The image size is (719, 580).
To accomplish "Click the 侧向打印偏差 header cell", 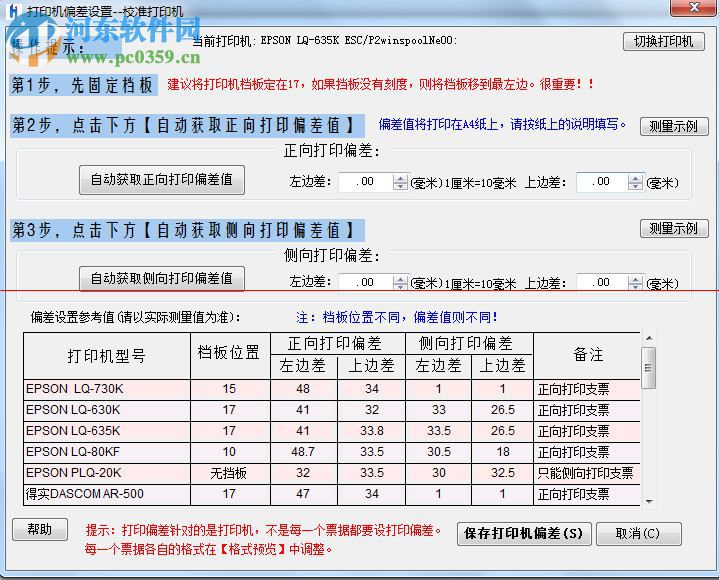I will [469, 343].
